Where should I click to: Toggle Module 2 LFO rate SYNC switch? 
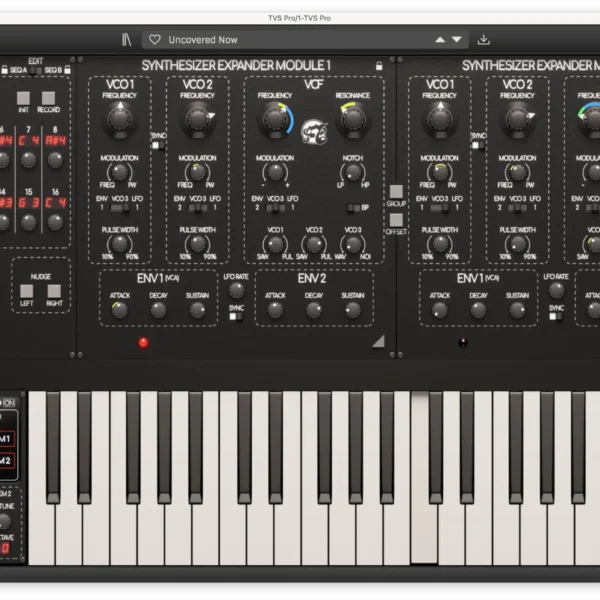tap(556, 316)
